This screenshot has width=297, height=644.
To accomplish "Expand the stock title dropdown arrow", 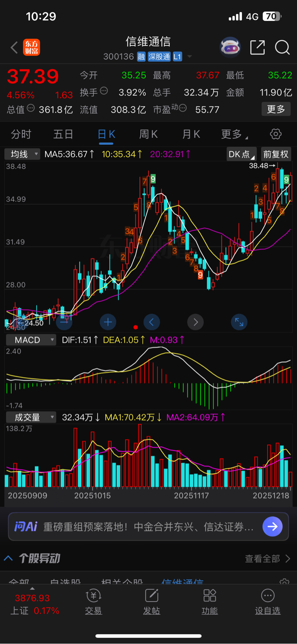I will pyautogui.click(x=189, y=57).
